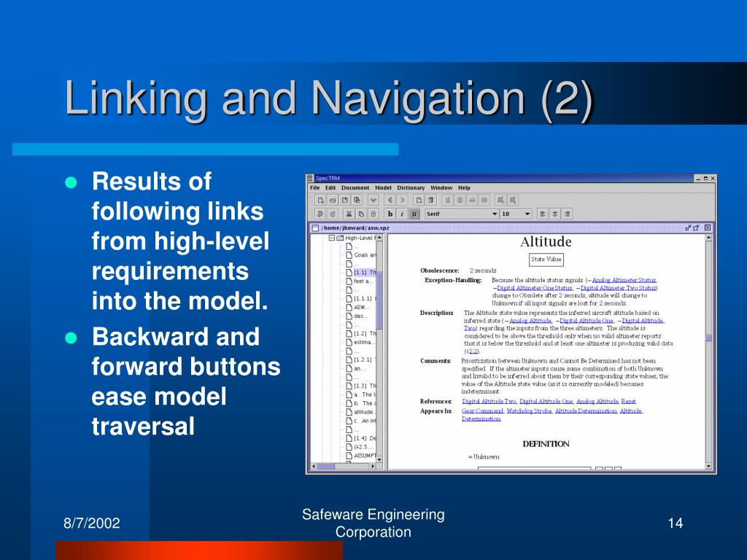Follow the Digital Altimeter One Status link
The width and height of the screenshot is (747, 560).
pyautogui.click(x=535, y=287)
